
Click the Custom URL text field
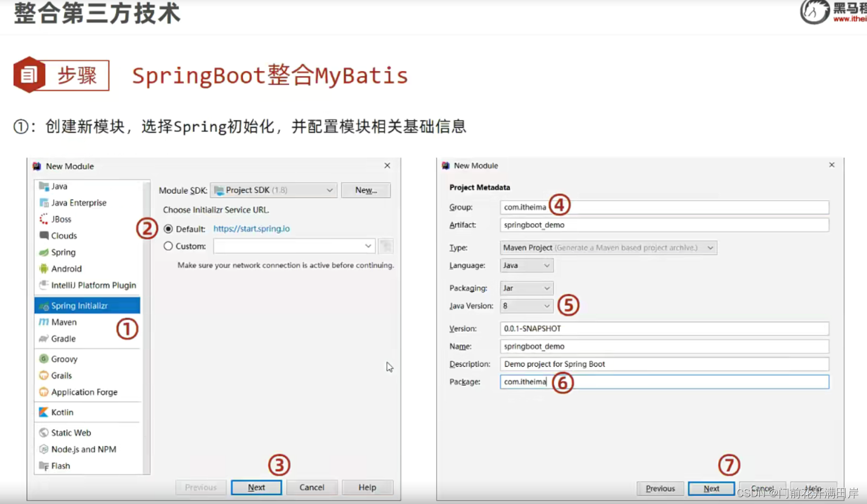pyautogui.click(x=288, y=246)
